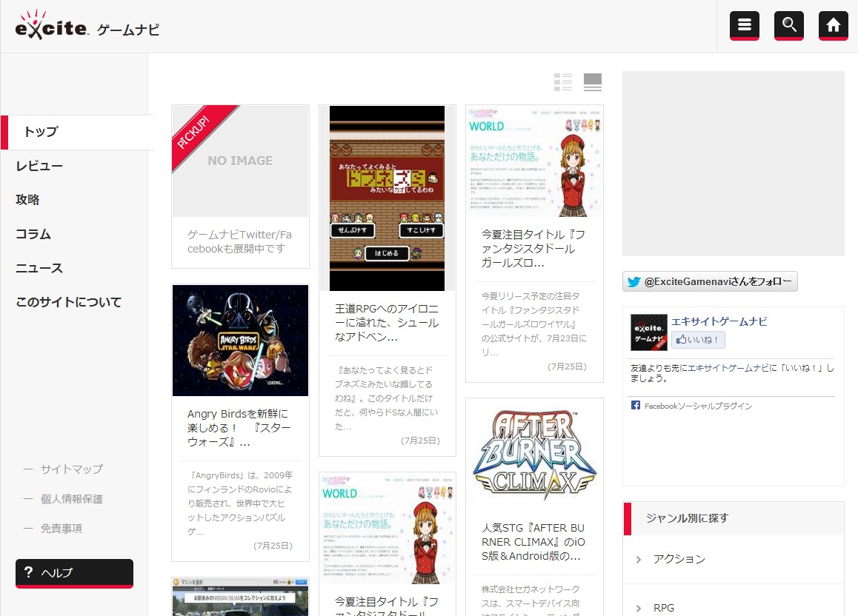Go home via house icon
The height and width of the screenshot is (616, 858).
coord(833,25)
